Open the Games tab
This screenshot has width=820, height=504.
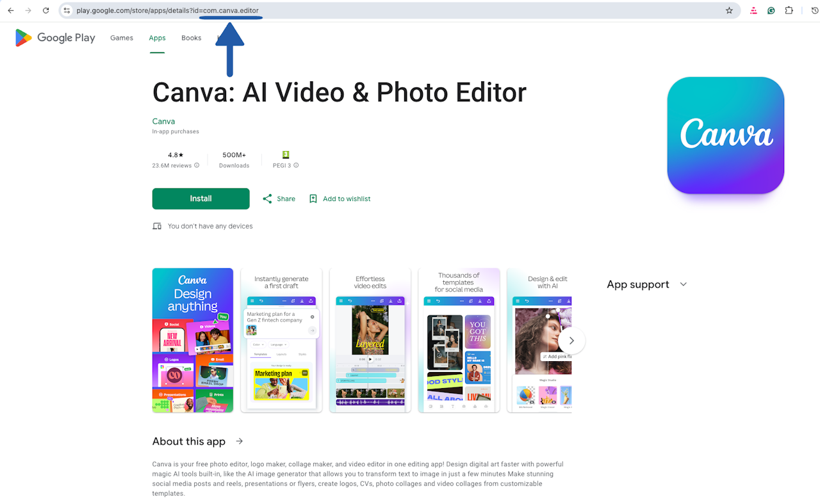[x=122, y=38]
